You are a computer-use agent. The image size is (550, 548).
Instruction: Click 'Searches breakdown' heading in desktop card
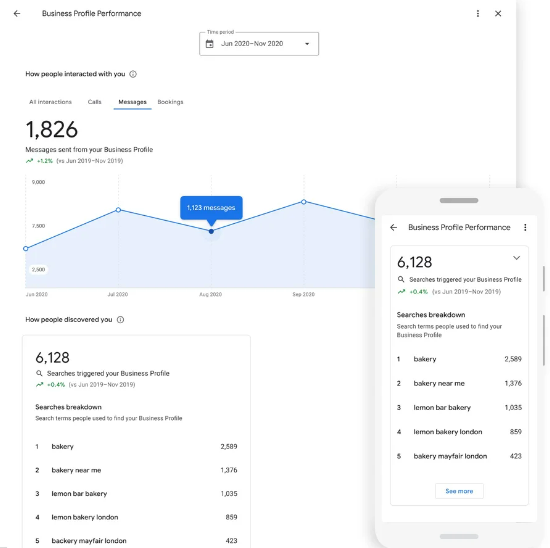tap(68, 407)
